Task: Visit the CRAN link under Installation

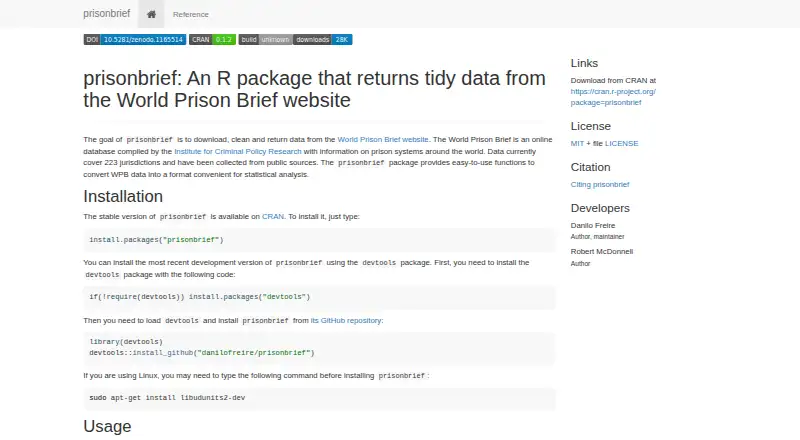Action: (x=273, y=216)
